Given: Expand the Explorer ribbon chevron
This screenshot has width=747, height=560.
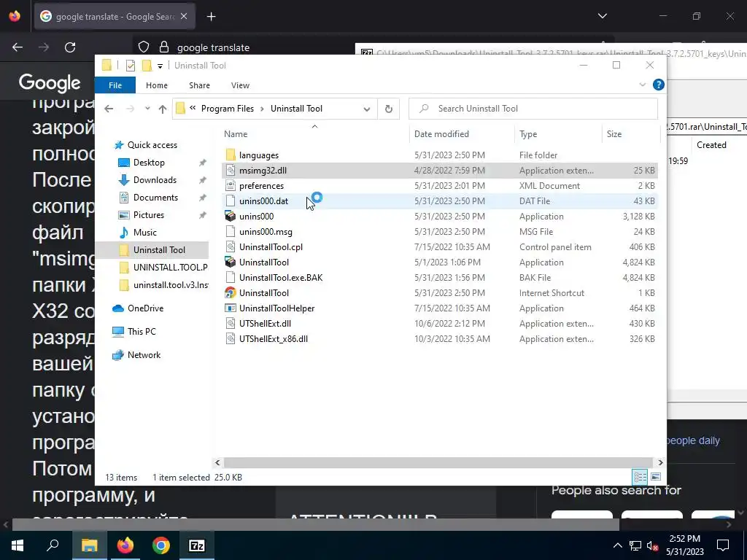Looking at the screenshot, I should pos(642,85).
